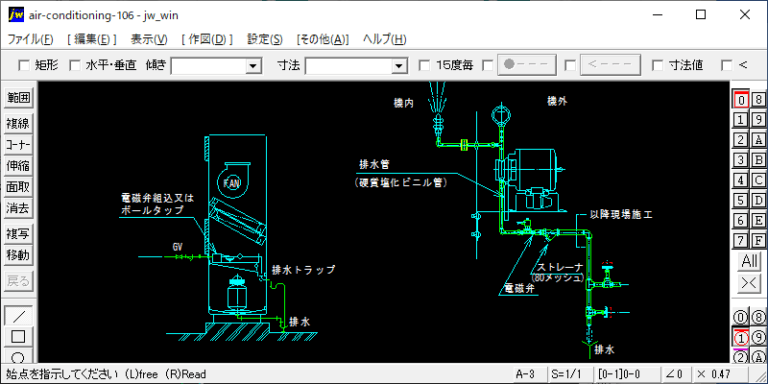Click the dot-line ●--- button
Viewport: 768px width, 384px height.
coord(527,65)
